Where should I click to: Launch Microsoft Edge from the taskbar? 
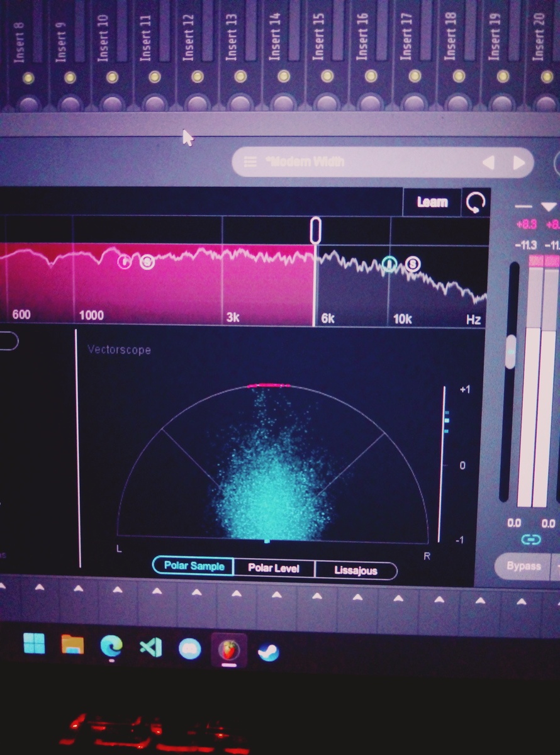[x=112, y=646]
